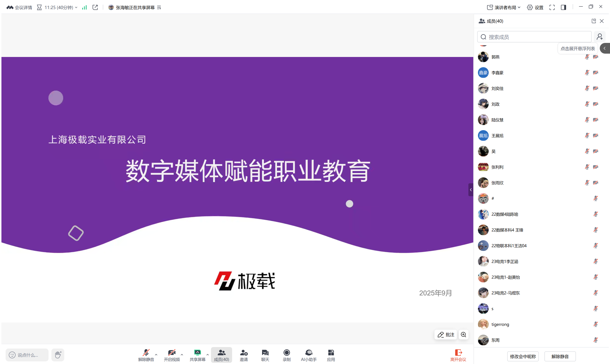
Task: Open the 设置 settings menu
Action: 535,7
